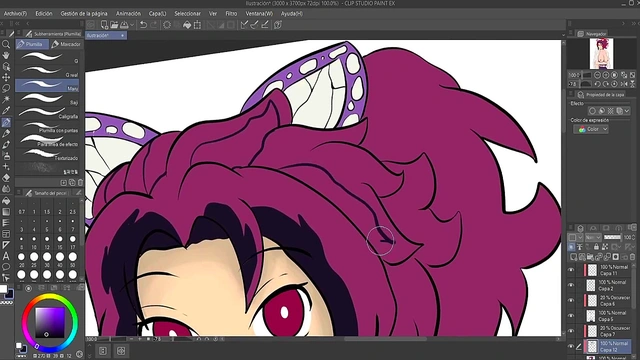Select the Caligrafía pen sub tool
The image size is (640, 360).
pyautogui.click(x=48, y=113)
